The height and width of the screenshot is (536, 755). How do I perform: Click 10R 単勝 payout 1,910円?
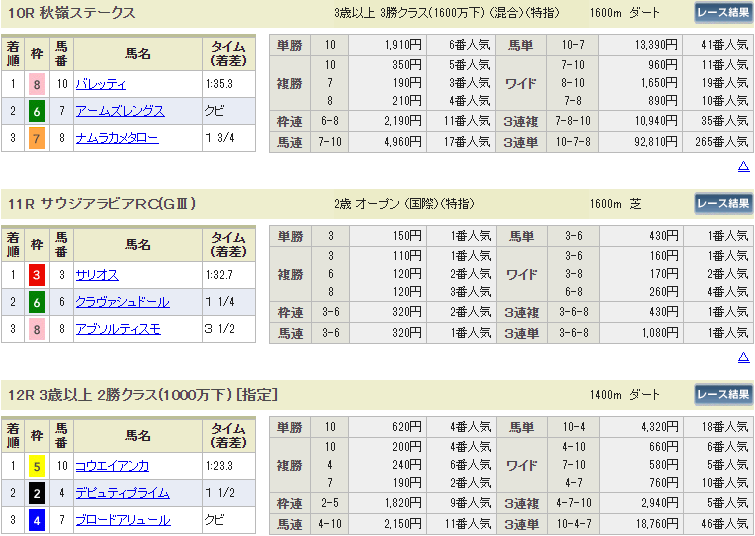[x=403, y=45]
